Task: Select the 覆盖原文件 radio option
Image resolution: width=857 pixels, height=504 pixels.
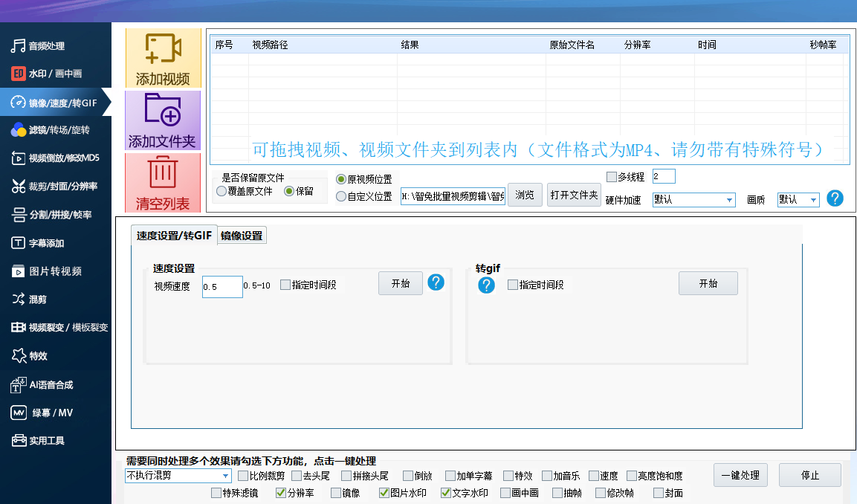Action: click(221, 191)
